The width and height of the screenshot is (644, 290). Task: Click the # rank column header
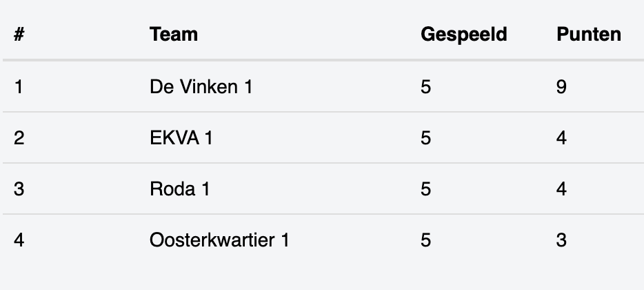click(x=19, y=34)
